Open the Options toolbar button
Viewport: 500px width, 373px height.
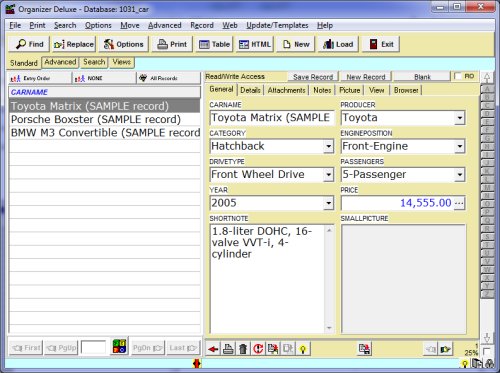click(123, 44)
